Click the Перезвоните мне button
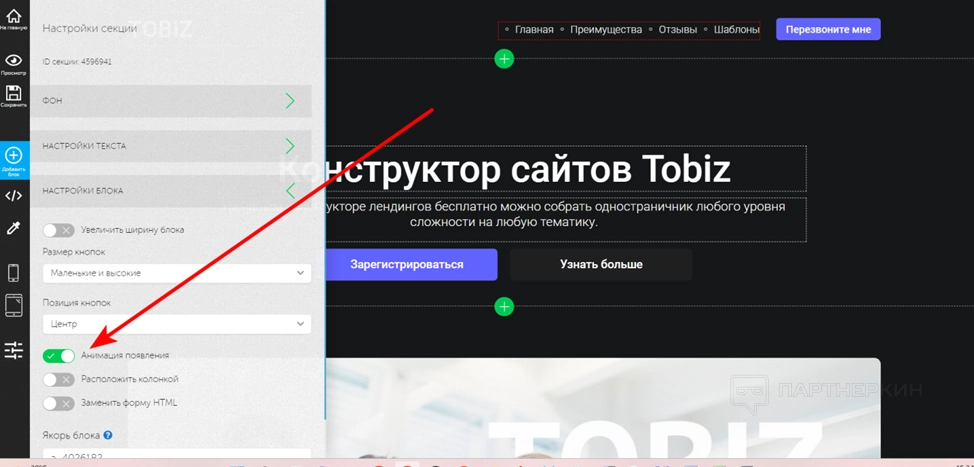This screenshot has width=974, height=467. 828,29
